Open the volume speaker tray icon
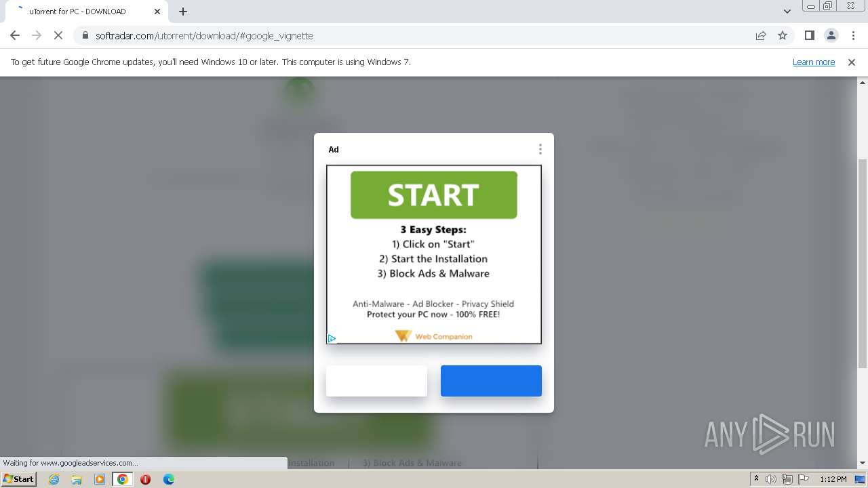This screenshot has width=868, height=488. click(x=771, y=479)
